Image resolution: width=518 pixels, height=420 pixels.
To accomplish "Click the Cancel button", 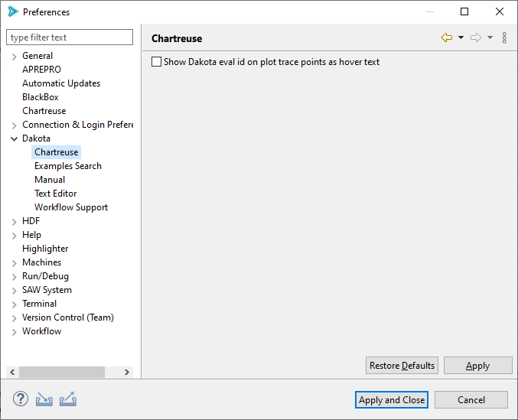I will [471, 400].
